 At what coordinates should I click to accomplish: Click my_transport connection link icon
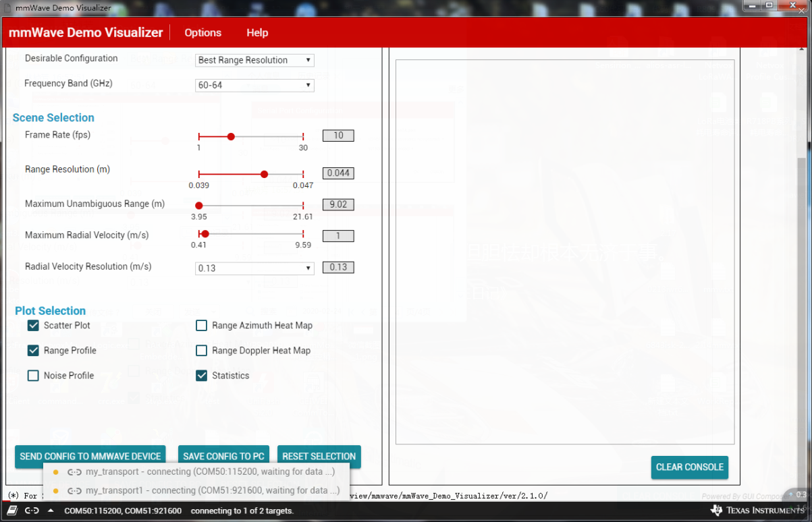[x=74, y=472]
